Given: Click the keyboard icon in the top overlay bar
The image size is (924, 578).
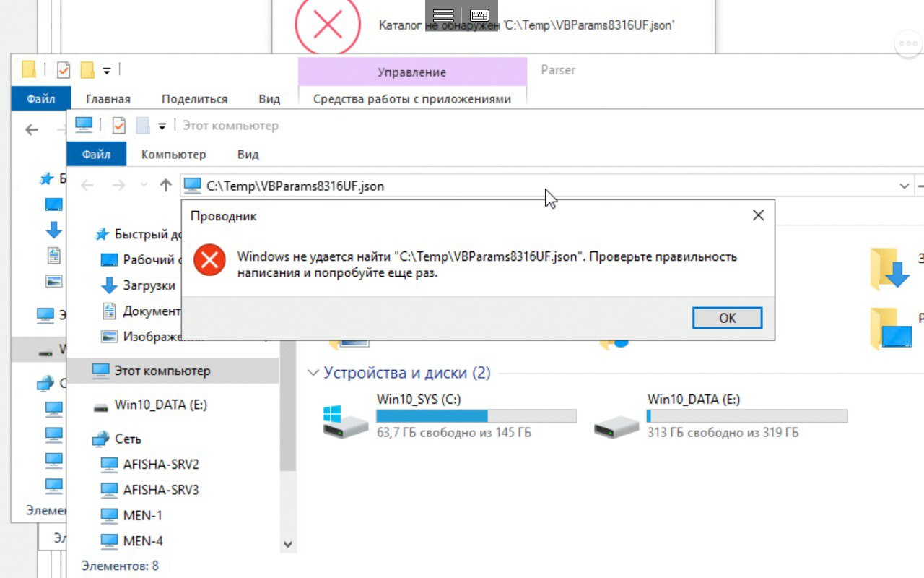Looking at the screenshot, I should [479, 15].
